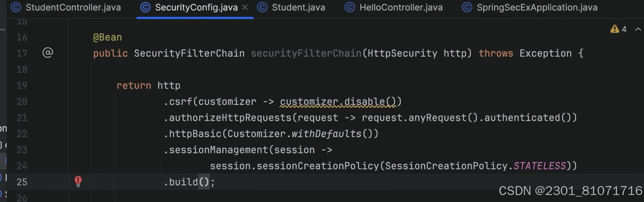644x202 pixels.
Task: Click the red lightbulb quick-fix on line 25
Action: coord(78,181)
